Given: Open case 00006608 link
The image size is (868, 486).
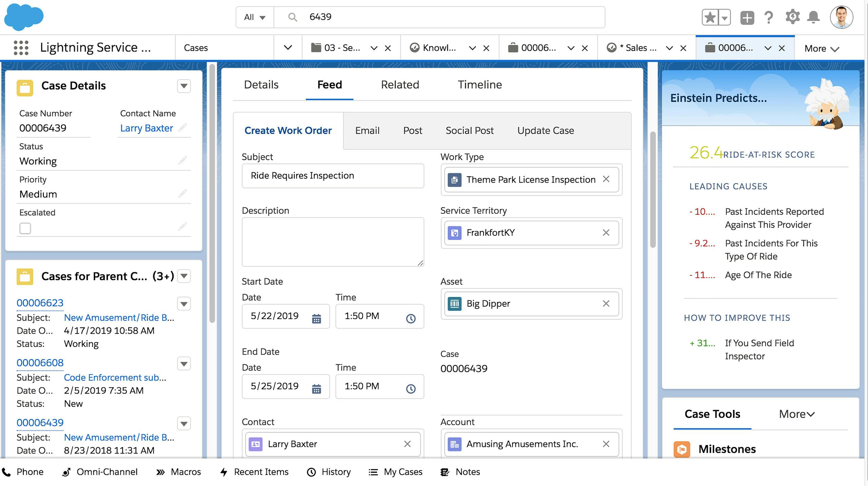Looking at the screenshot, I should [40, 363].
